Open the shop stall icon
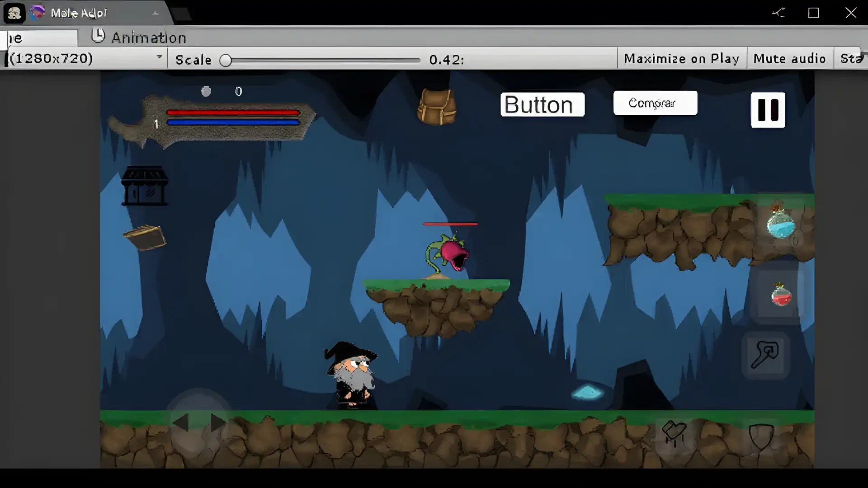Image resolution: width=868 pixels, height=488 pixels. tap(145, 186)
